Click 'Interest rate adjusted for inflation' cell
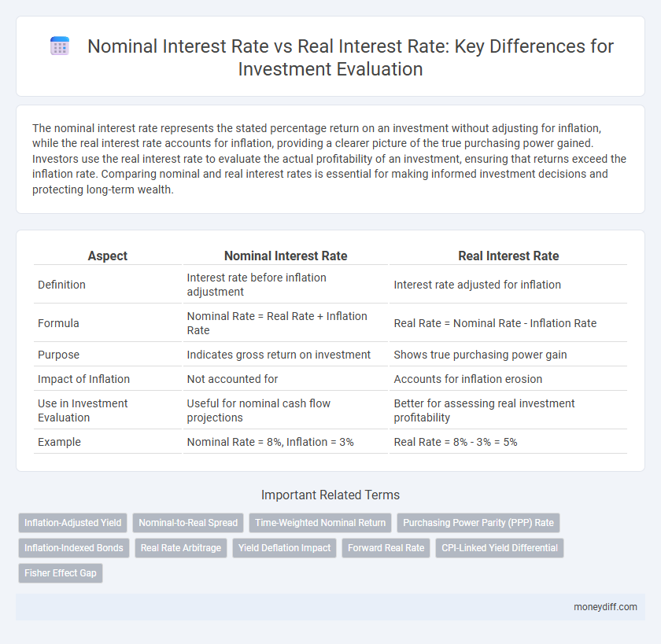The height and width of the screenshot is (644, 661). pos(508,285)
